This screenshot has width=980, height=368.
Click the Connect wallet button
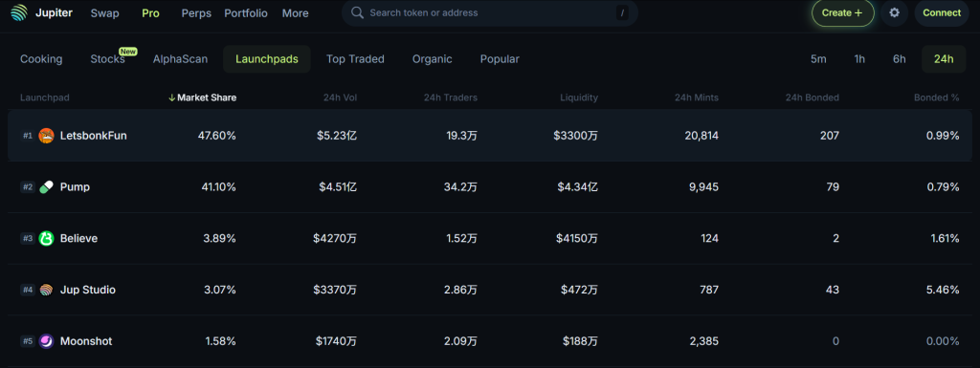pos(942,13)
